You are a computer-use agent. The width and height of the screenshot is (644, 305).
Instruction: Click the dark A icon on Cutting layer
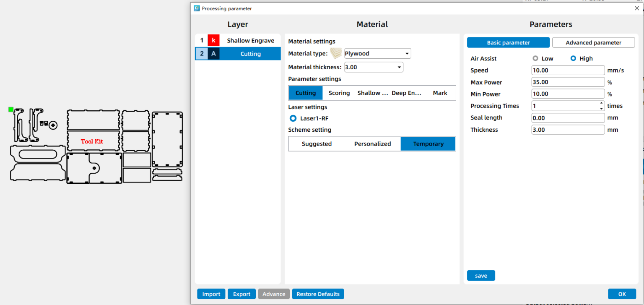point(213,54)
